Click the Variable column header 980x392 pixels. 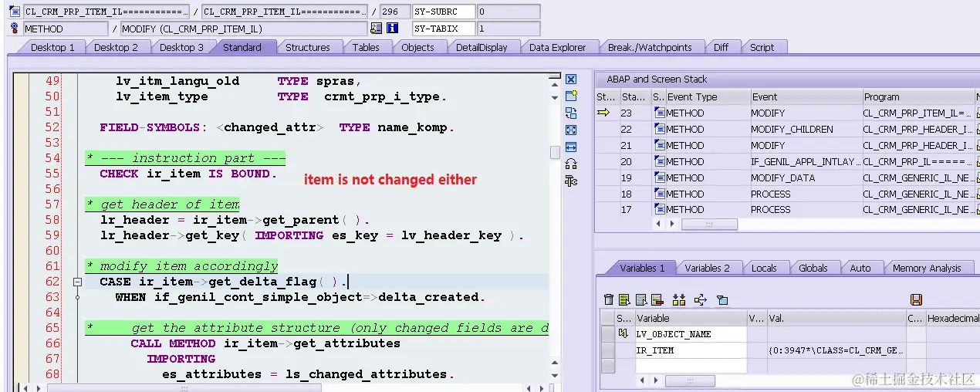690,318
